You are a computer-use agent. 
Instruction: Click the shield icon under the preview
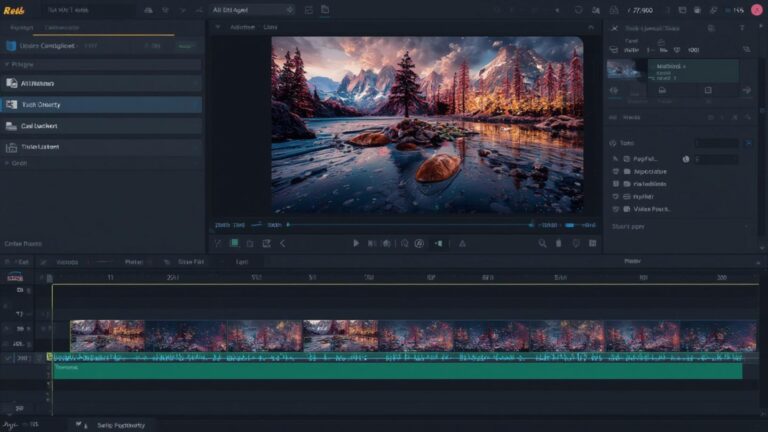576,243
